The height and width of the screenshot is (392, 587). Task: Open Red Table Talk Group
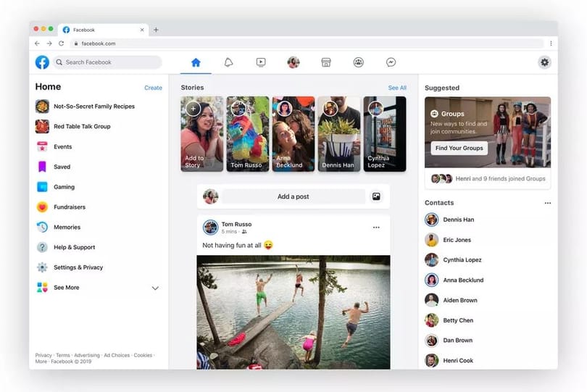[x=73, y=127]
